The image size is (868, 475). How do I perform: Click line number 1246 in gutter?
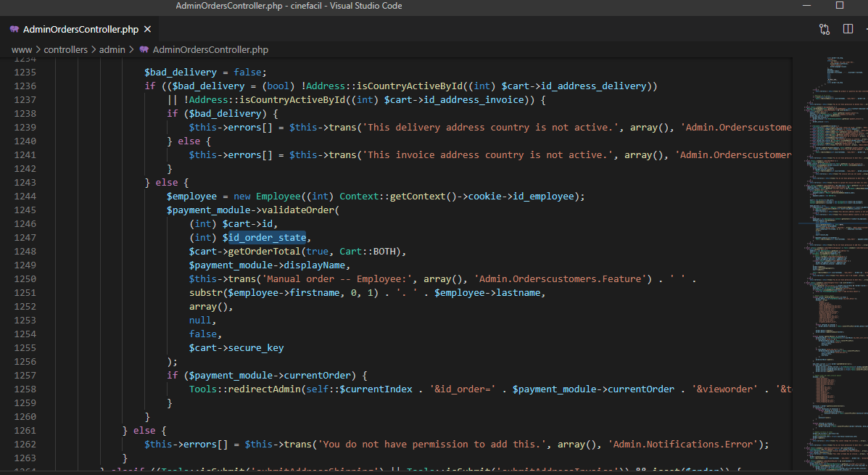24,223
